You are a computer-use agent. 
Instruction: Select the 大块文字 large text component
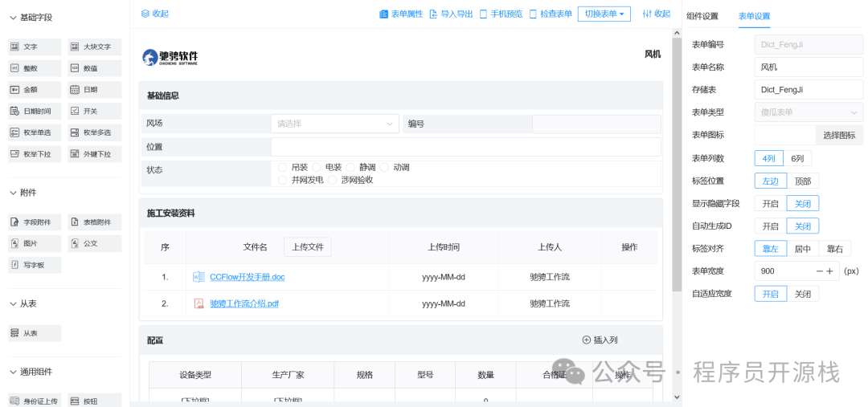(x=94, y=47)
